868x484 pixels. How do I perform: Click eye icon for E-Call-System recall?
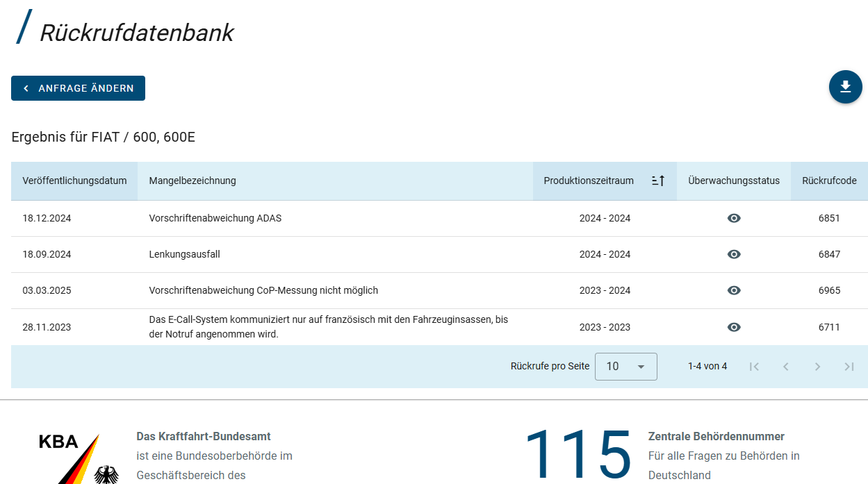pyautogui.click(x=734, y=327)
